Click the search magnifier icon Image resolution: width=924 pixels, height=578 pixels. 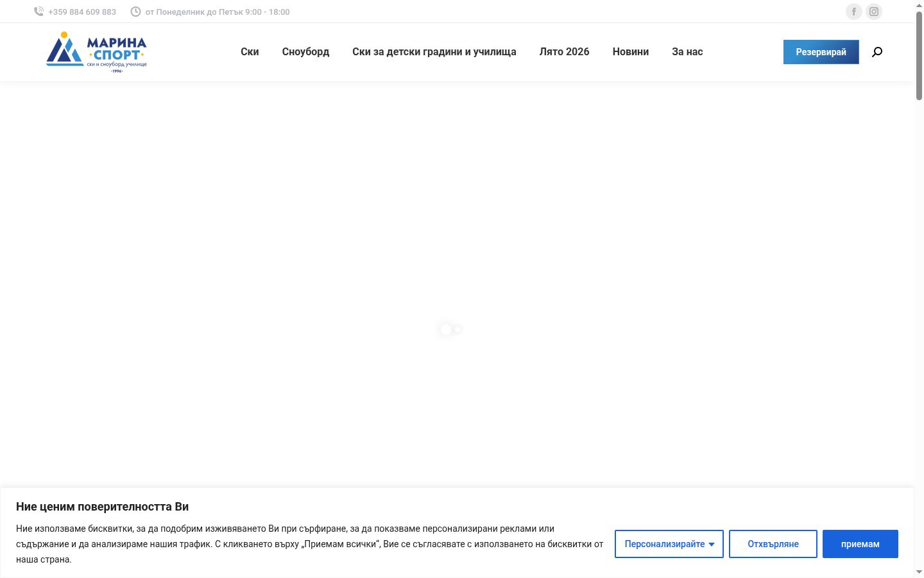point(877,52)
